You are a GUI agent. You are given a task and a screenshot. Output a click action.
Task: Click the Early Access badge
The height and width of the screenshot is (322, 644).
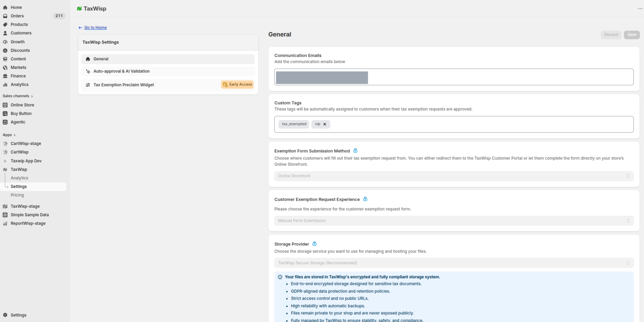[237, 85]
